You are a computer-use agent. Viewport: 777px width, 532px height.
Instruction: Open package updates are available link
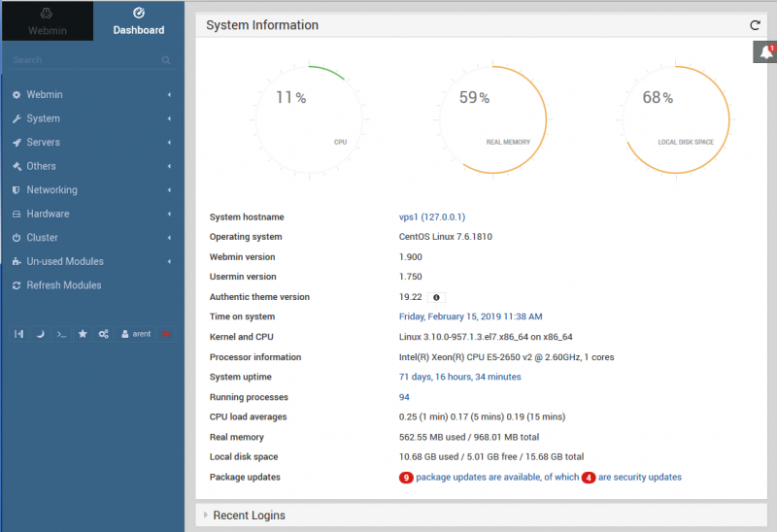[497, 477]
